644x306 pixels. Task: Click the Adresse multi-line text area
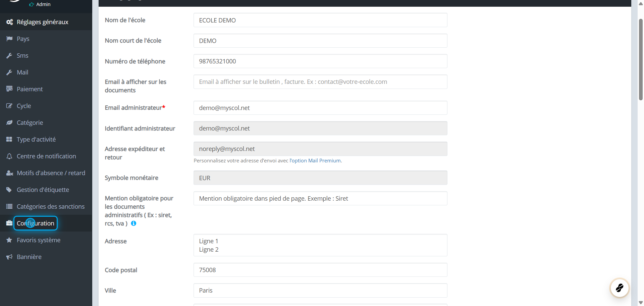coord(320,245)
